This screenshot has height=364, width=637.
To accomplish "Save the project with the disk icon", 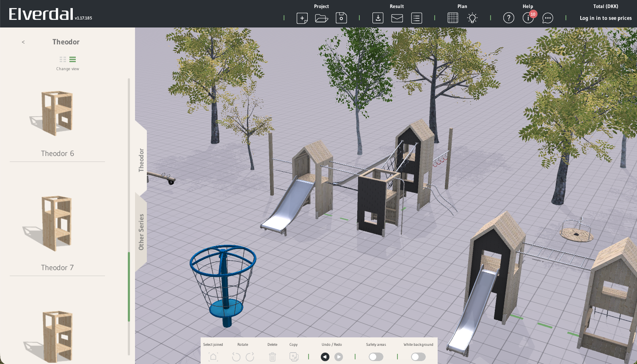I will tap(341, 18).
